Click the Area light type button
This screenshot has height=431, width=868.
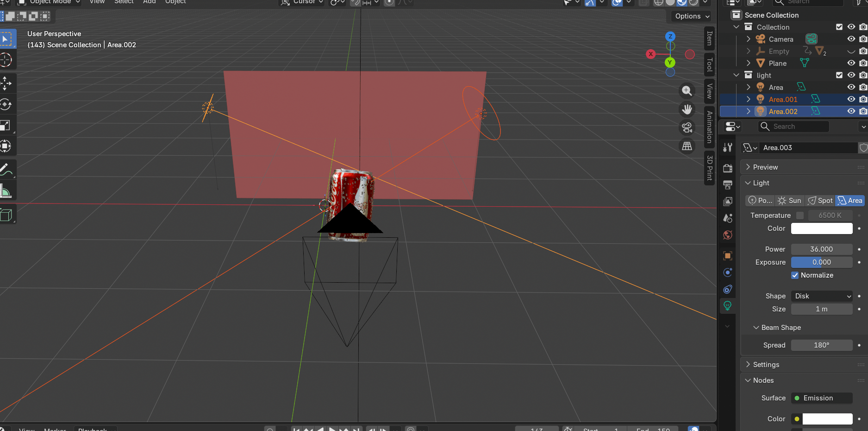[x=850, y=201]
